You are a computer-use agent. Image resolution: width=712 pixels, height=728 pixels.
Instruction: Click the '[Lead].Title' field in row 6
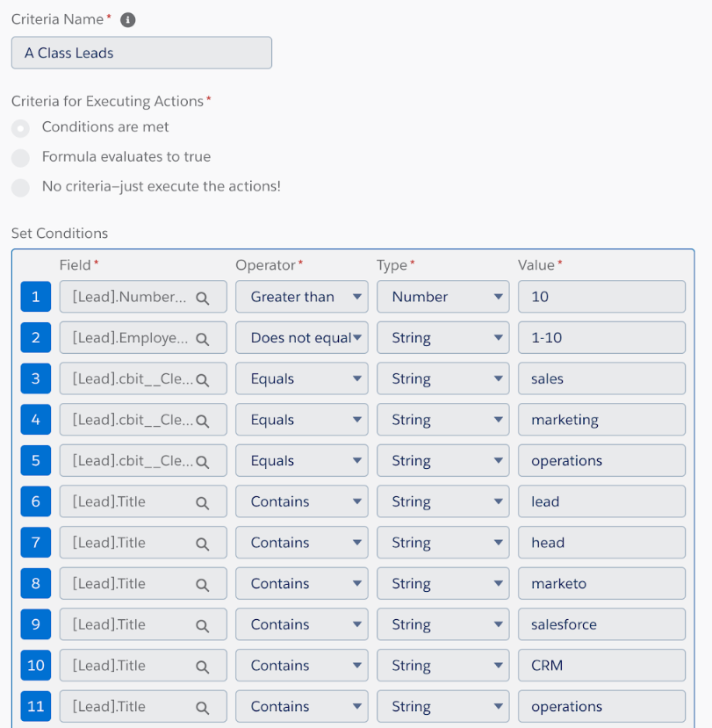(143, 501)
